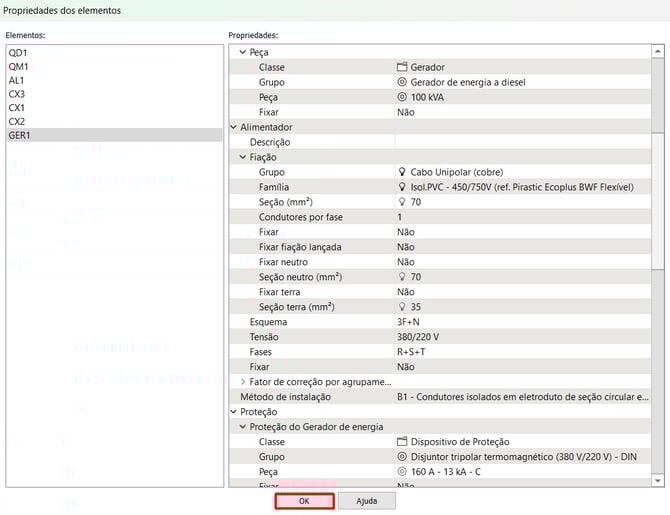This screenshot has width=670, height=515.
Task: Click the icon beside 100 kVA part
Action: click(402, 97)
